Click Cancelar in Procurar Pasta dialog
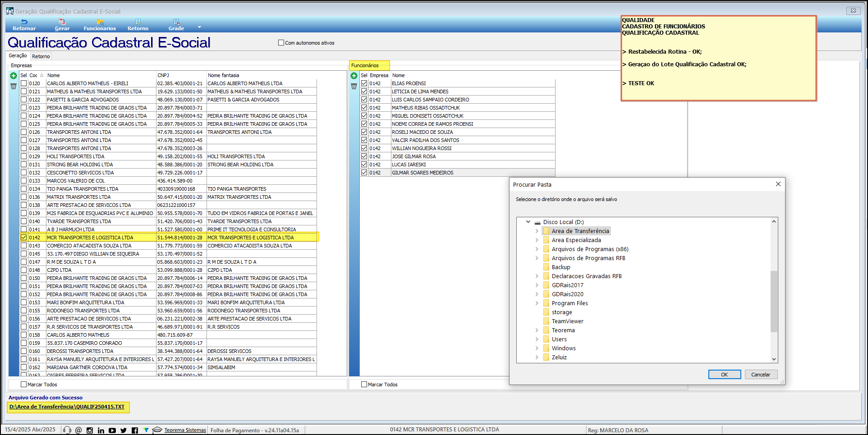Screen dimensions: 868x435 click(x=761, y=375)
